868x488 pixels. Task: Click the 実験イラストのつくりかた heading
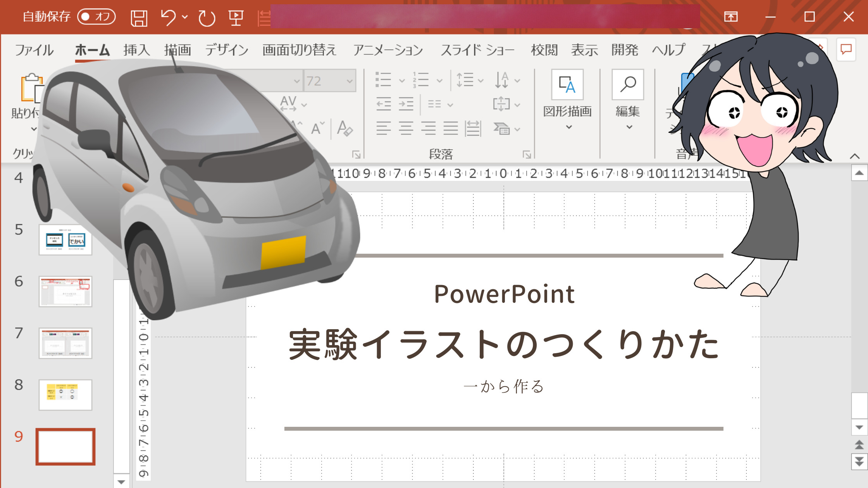504,344
